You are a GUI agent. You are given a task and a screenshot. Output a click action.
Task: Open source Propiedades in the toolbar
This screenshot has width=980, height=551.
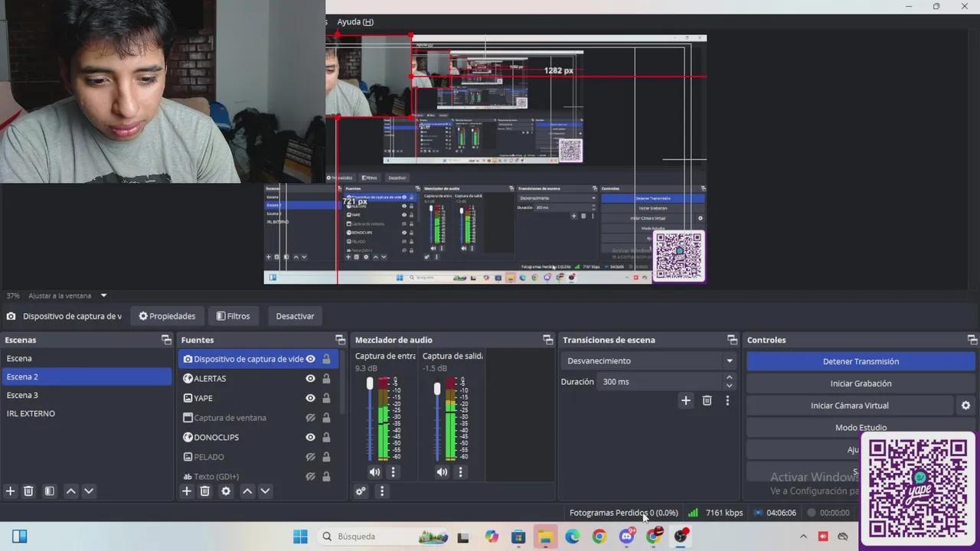(x=167, y=316)
